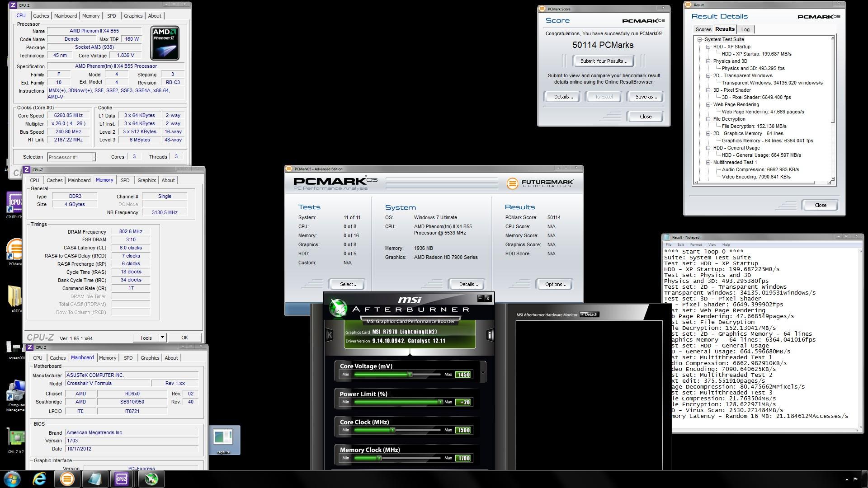The height and width of the screenshot is (488, 868).
Task: Click Close button in Result Details window
Action: 820,205
